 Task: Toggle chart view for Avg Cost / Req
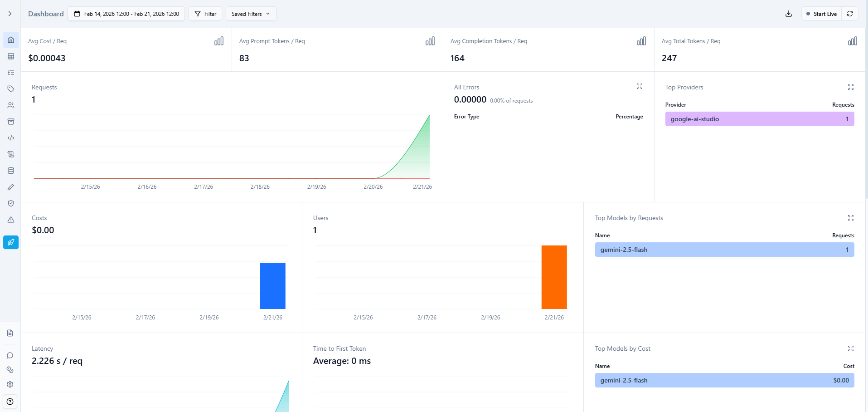coord(219,41)
